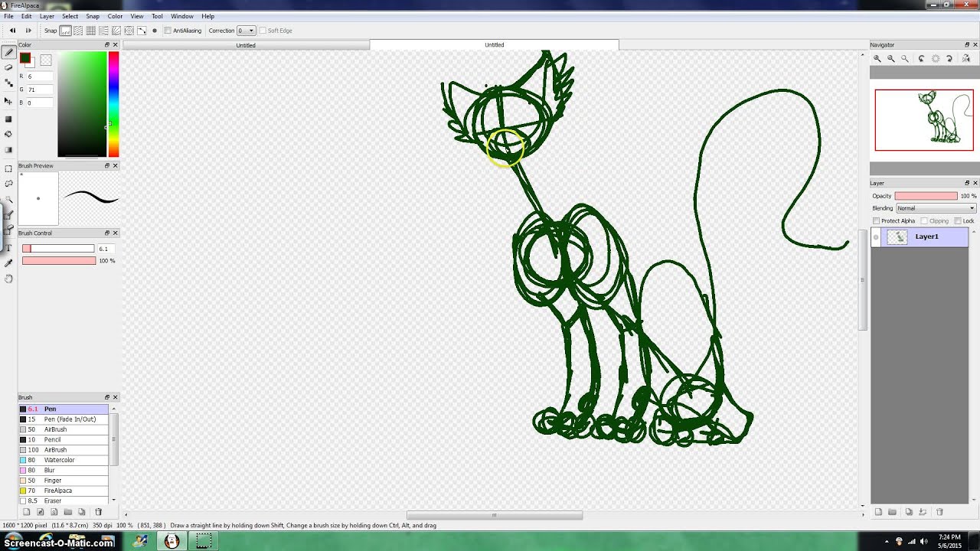
Task: Adjust the brush size slider
Action: click(x=58, y=249)
